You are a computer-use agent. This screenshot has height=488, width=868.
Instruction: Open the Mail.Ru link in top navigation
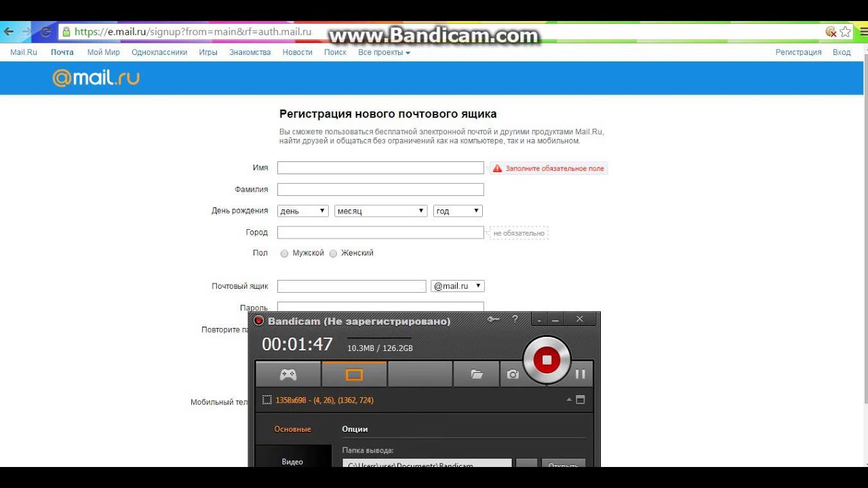coord(24,52)
